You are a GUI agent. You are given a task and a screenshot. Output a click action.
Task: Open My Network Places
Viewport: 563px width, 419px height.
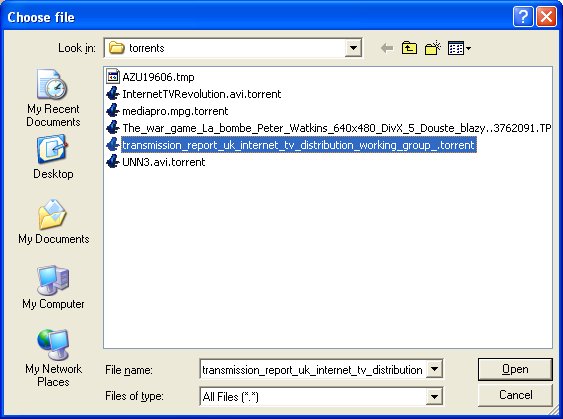[x=53, y=358]
